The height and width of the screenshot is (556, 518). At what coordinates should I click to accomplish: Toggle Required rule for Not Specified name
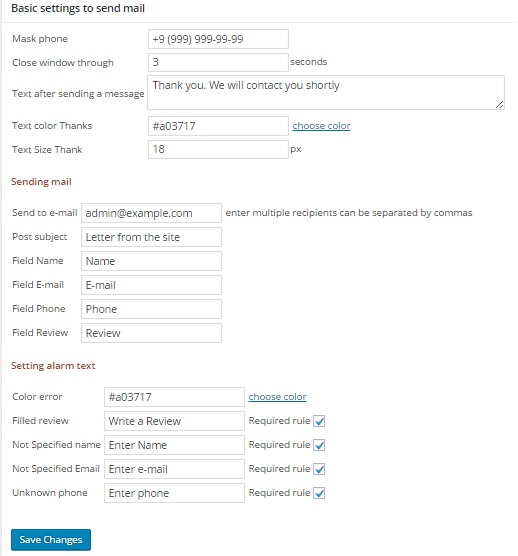[x=319, y=445]
